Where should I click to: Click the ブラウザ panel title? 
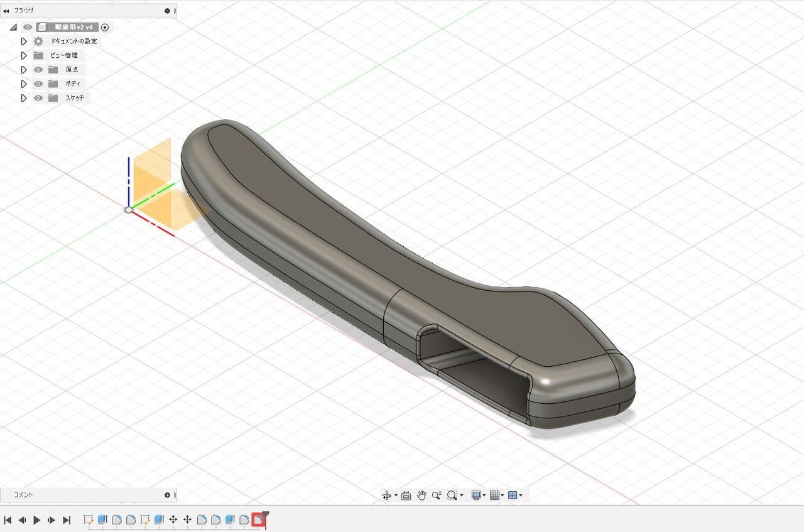(x=24, y=11)
